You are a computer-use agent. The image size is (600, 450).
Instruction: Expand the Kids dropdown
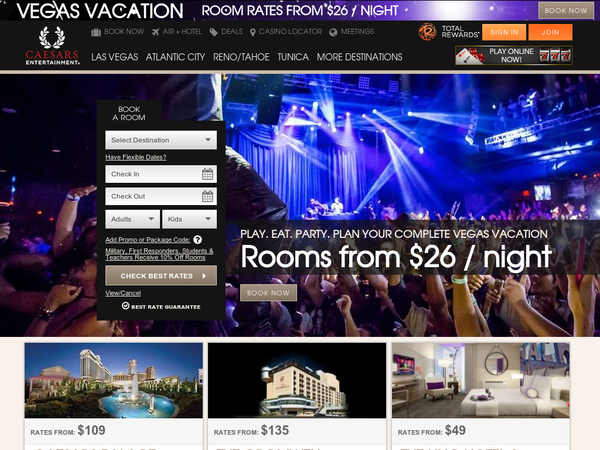pyautogui.click(x=189, y=219)
